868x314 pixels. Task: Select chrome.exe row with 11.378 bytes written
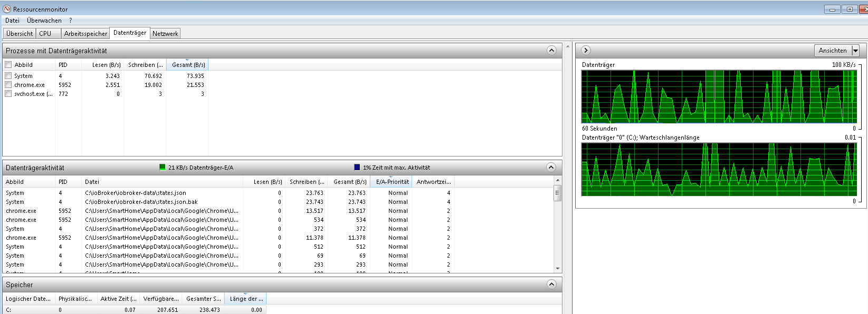point(228,238)
